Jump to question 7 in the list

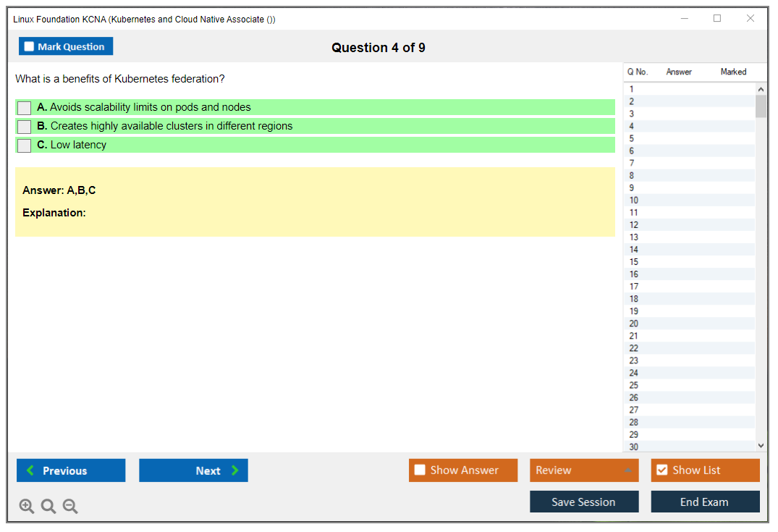632,164
